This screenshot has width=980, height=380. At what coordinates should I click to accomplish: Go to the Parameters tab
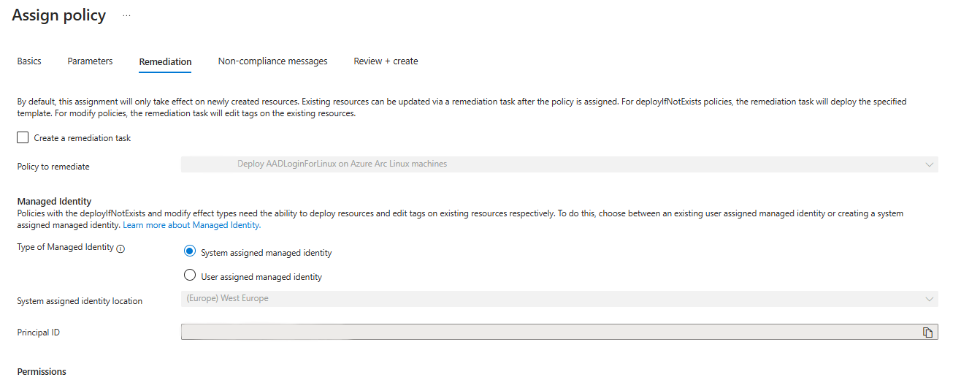tap(90, 61)
